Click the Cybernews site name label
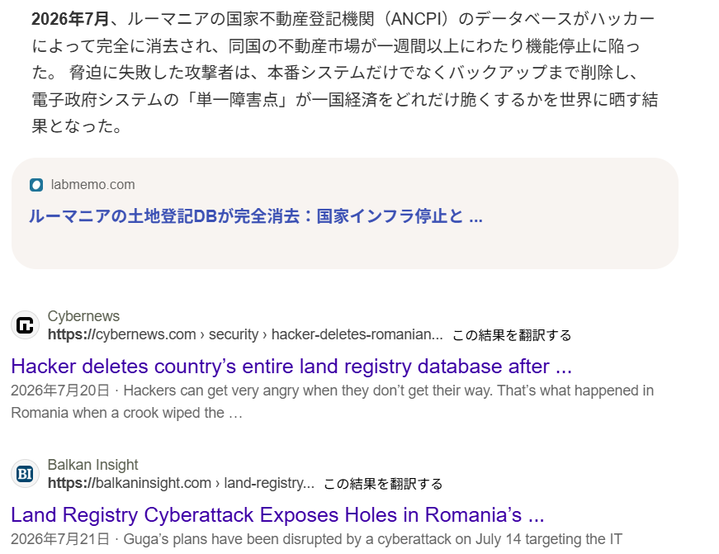 [83, 316]
